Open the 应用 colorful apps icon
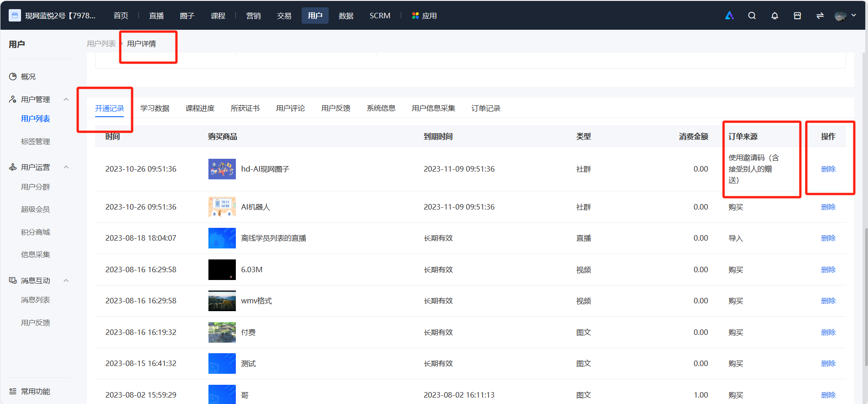This screenshot has height=404, width=868. [415, 16]
